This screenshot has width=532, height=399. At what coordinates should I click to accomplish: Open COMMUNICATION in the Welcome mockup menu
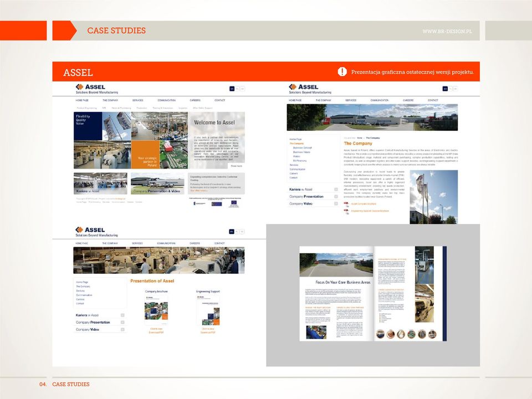point(167,100)
